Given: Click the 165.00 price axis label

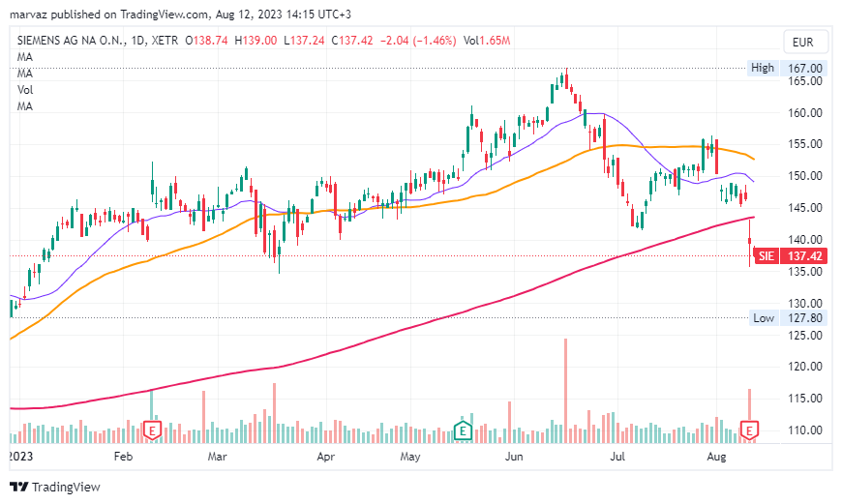Looking at the screenshot, I should tap(804, 81).
